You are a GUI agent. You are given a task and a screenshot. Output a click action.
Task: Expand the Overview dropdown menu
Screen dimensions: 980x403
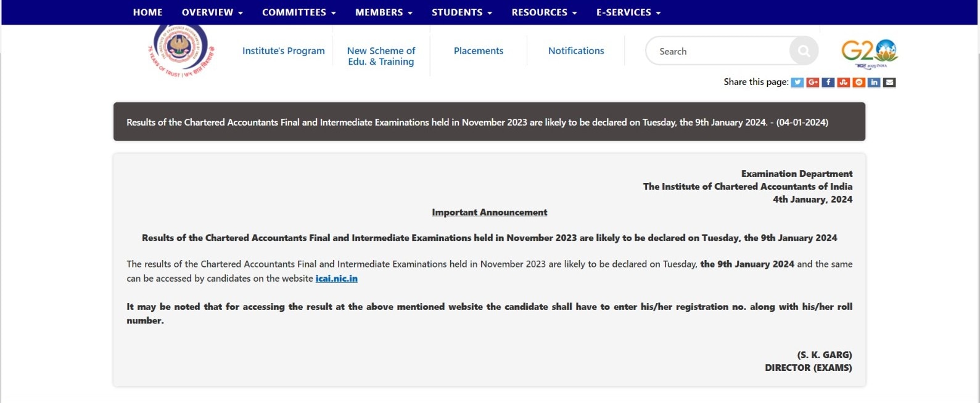click(212, 12)
